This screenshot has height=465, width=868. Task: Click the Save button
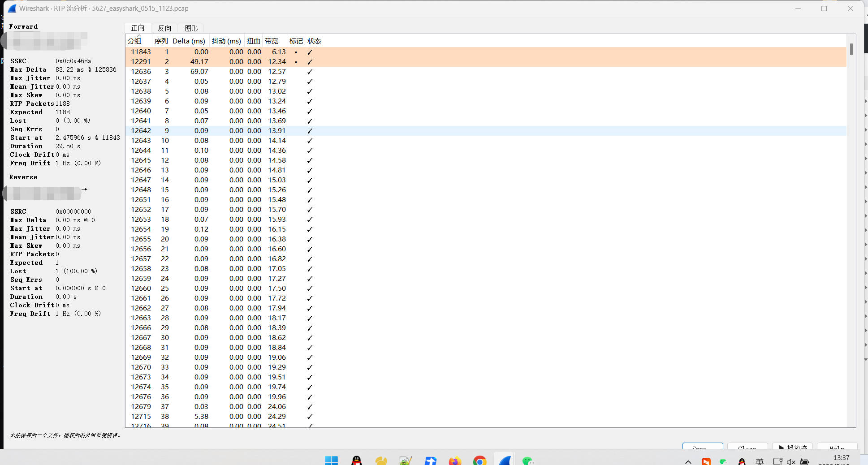(x=703, y=446)
